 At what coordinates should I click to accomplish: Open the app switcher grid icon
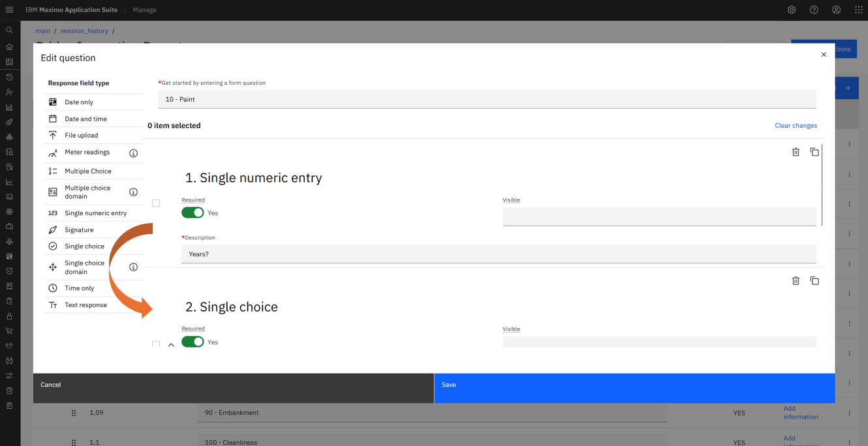coord(858,10)
